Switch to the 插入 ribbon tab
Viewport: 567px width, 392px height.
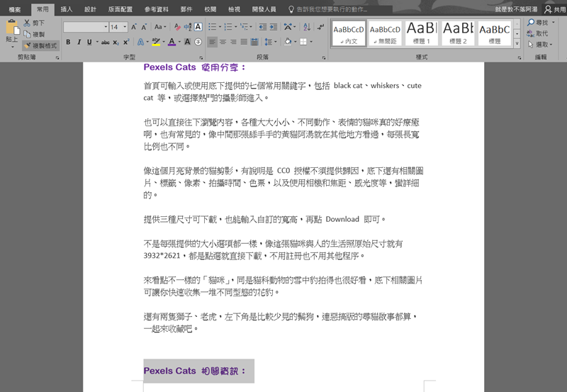[67, 9]
